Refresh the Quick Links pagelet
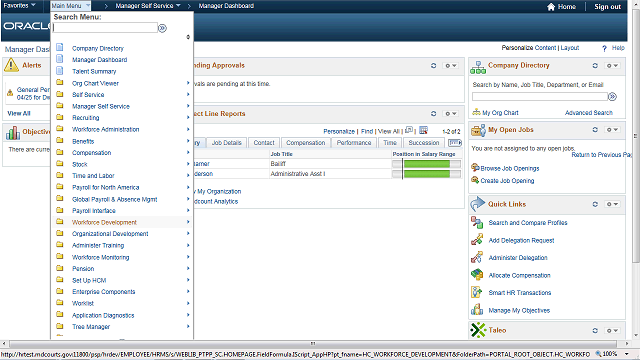Image resolution: width=640 pixels, height=360 pixels. tap(595, 204)
